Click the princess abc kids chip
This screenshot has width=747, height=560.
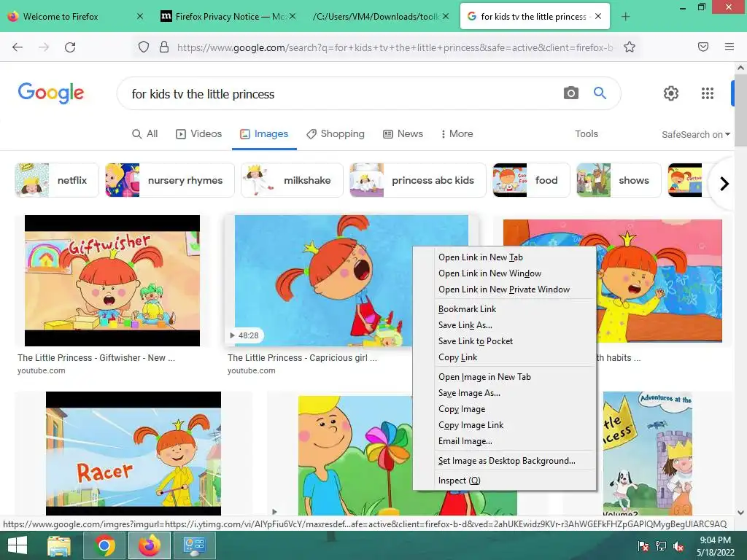[x=418, y=180]
